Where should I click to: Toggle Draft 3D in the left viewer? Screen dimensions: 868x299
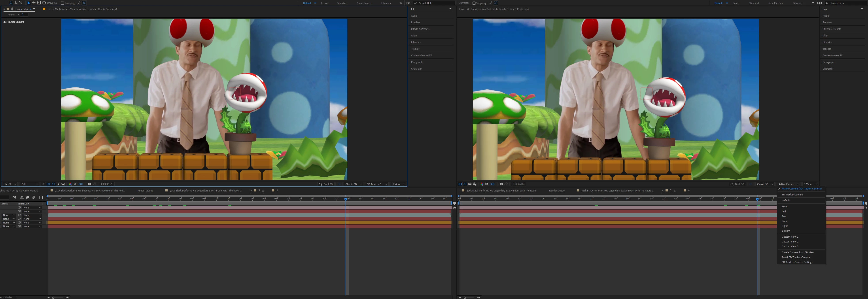(326, 184)
